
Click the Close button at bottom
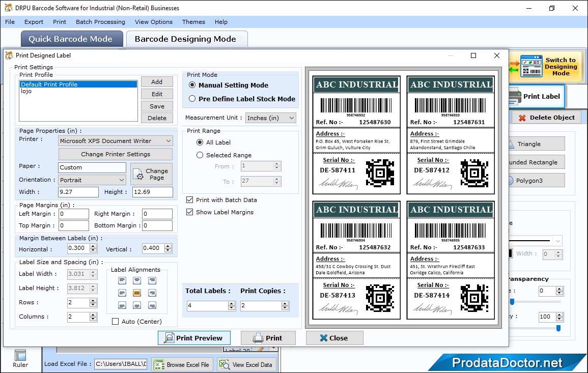(334, 338)
